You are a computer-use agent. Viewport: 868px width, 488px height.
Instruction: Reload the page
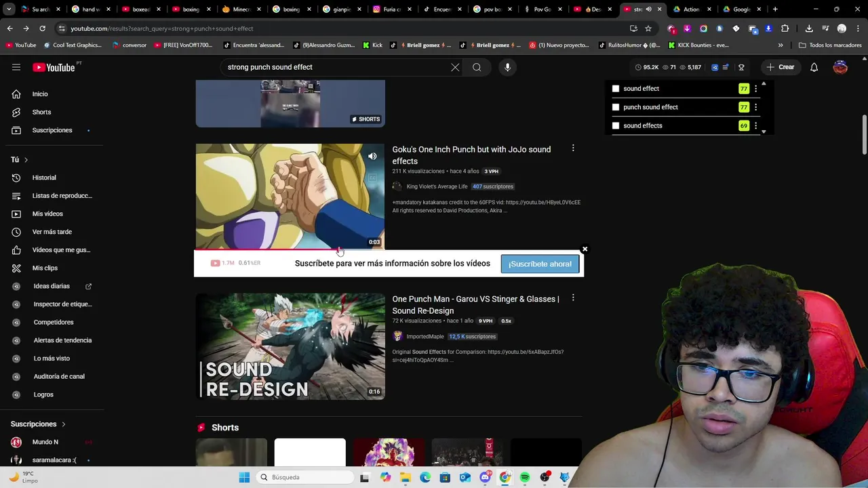pos(42,28)
